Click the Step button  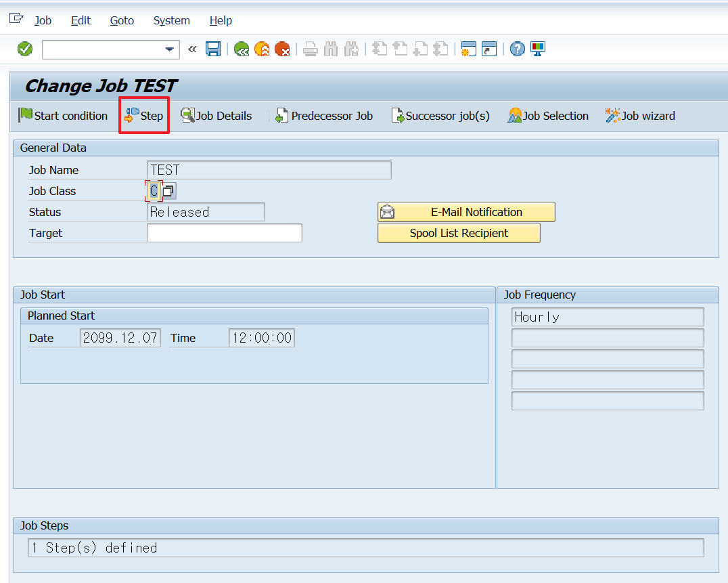[x=143, y=115]
